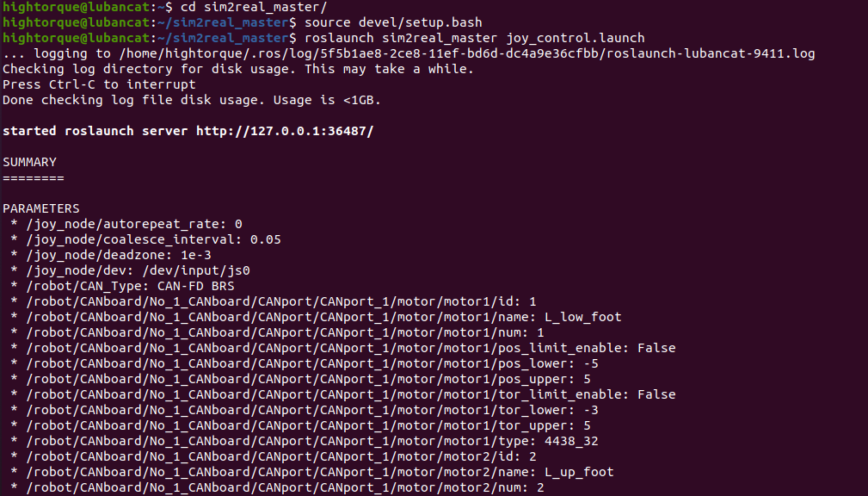Click the /joy_node/autorepeat_rate parameter line
The image size is (868, 496).
coord(126,225)
